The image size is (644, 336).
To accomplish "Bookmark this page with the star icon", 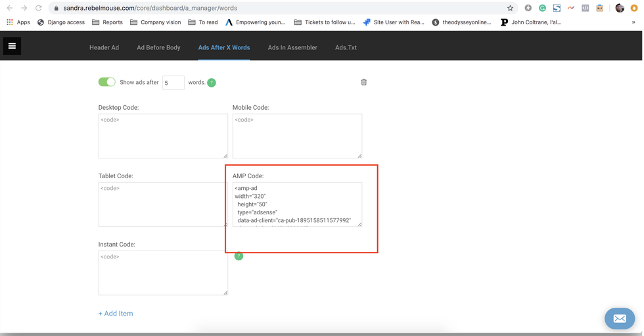I will pyautogui.click(x=510, y=9).
